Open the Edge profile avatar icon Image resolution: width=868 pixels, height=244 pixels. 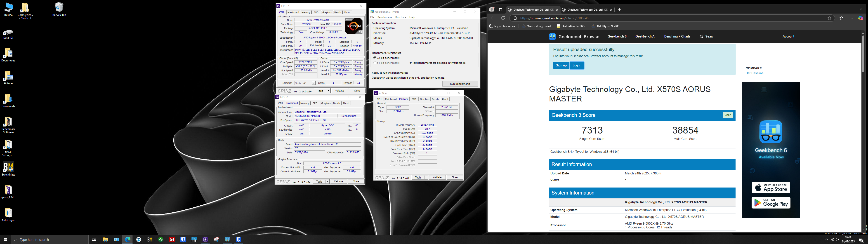[492, 10]
